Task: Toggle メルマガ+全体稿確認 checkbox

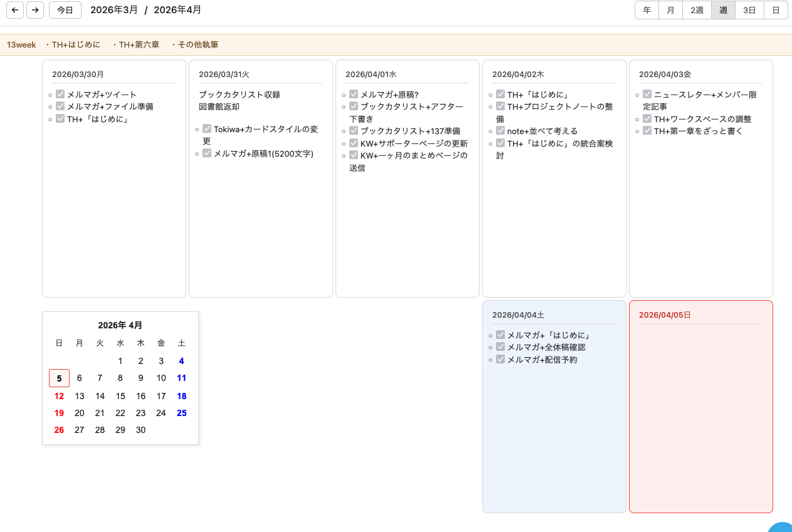Action: click(x=500, y=347)
